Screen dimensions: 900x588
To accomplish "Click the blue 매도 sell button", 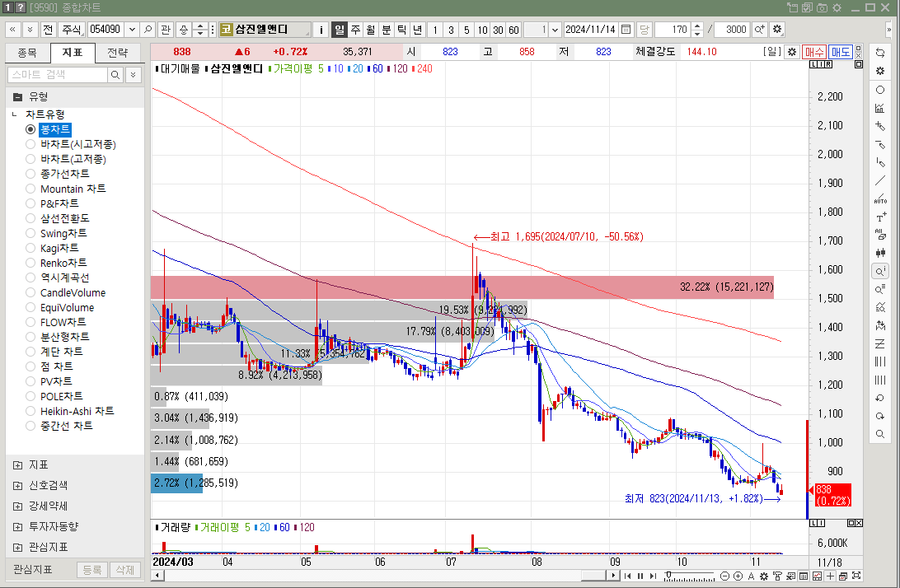I will [841, 52].
